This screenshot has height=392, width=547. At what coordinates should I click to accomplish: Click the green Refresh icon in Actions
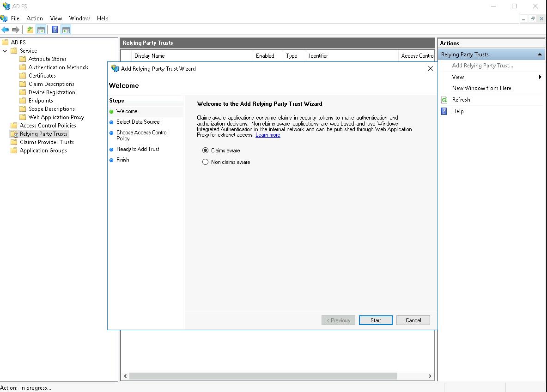pyautogui.click(x=444, y=100)
